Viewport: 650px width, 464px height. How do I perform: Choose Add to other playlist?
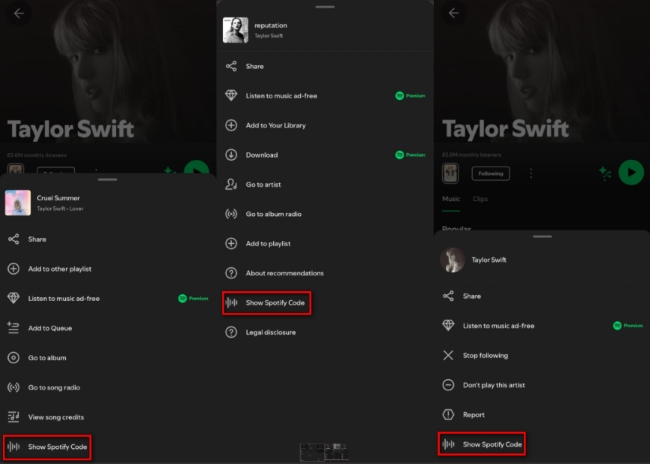[108, 269]
